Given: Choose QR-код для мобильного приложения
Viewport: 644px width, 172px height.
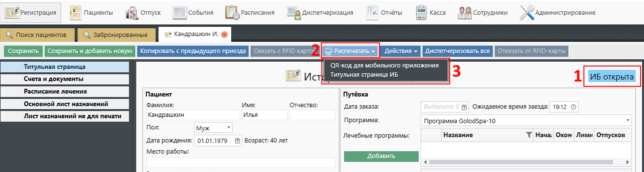Looking at the screenshot, I should coord(384,65).
